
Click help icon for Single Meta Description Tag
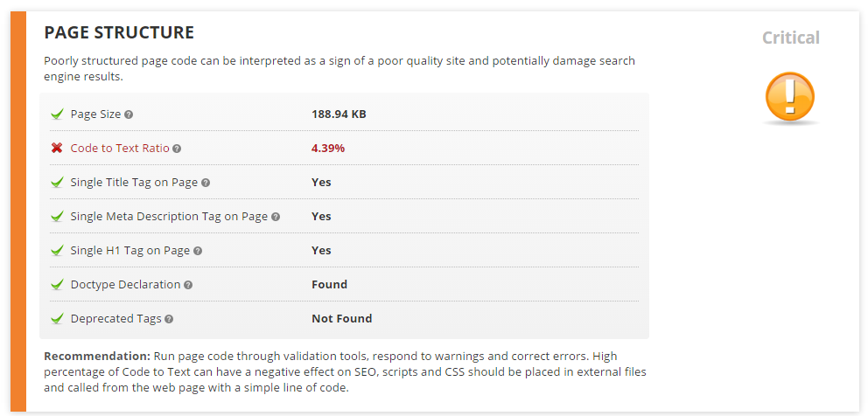[x=276, y=217]
